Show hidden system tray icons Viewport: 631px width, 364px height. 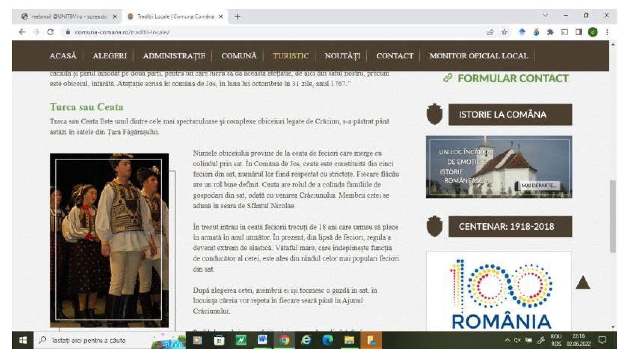point(507,340)
